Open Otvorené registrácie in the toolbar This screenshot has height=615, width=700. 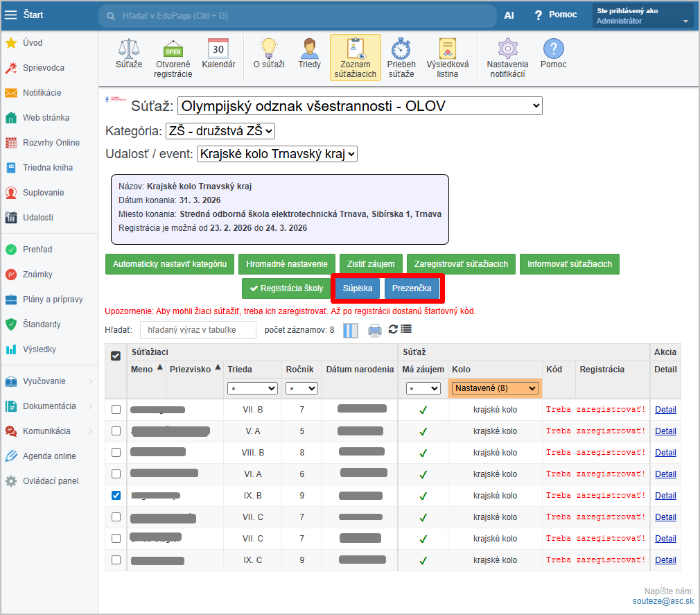(173, 58)
